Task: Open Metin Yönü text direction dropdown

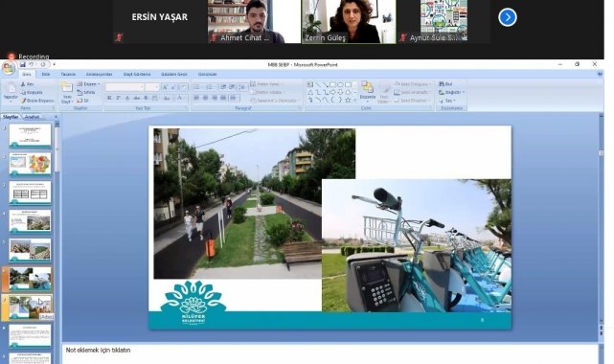Action: point(266,83)
